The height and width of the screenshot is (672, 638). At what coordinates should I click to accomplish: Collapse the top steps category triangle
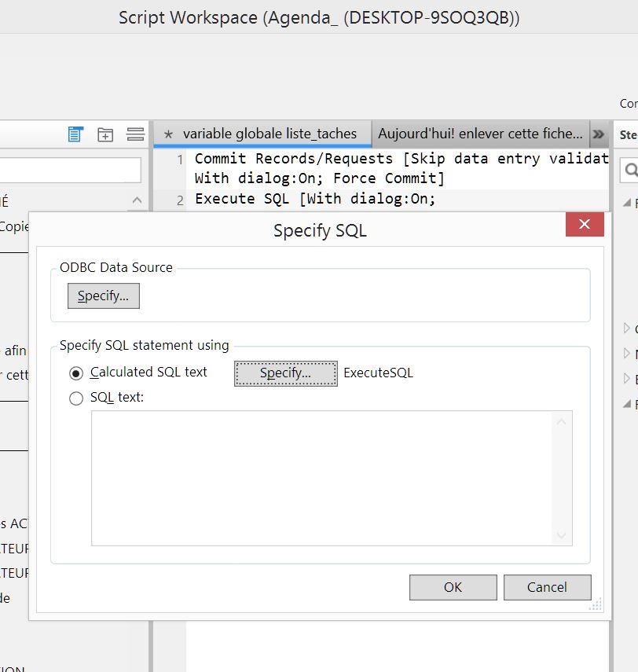click(627, 202)
